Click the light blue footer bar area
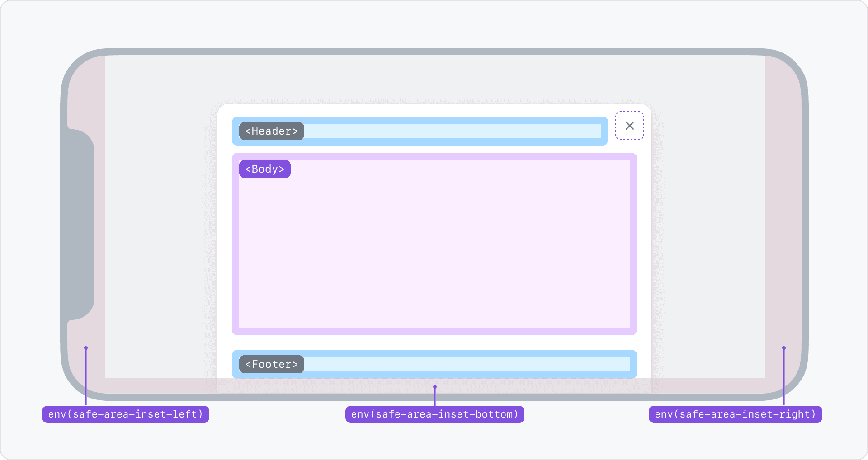 [x=466, y=364]
